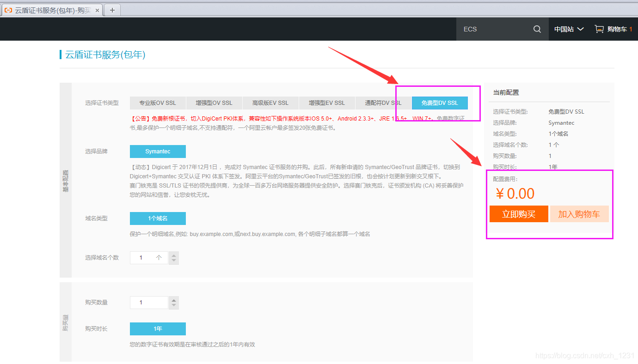Viewport: 638px width, 364px height.
Task: Choose the 1个域名 domain type option
Action: coord(158,218)
